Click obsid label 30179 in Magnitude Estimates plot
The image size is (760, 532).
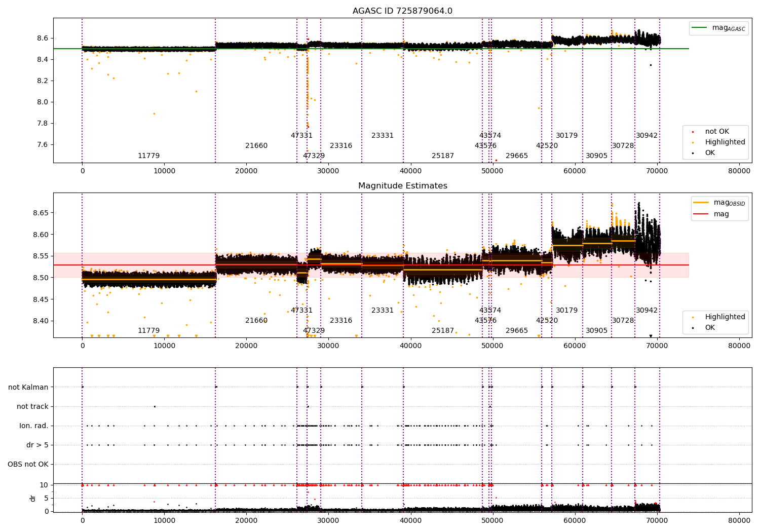pos(567,311)
